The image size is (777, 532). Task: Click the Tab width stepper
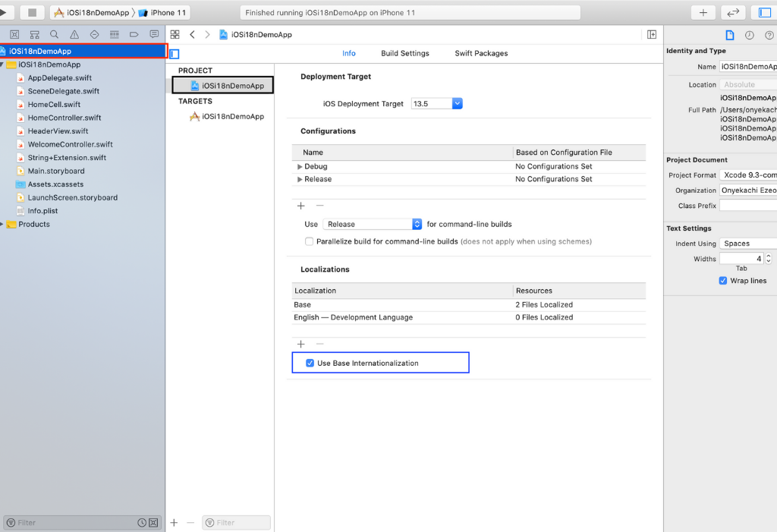[769, 258]
